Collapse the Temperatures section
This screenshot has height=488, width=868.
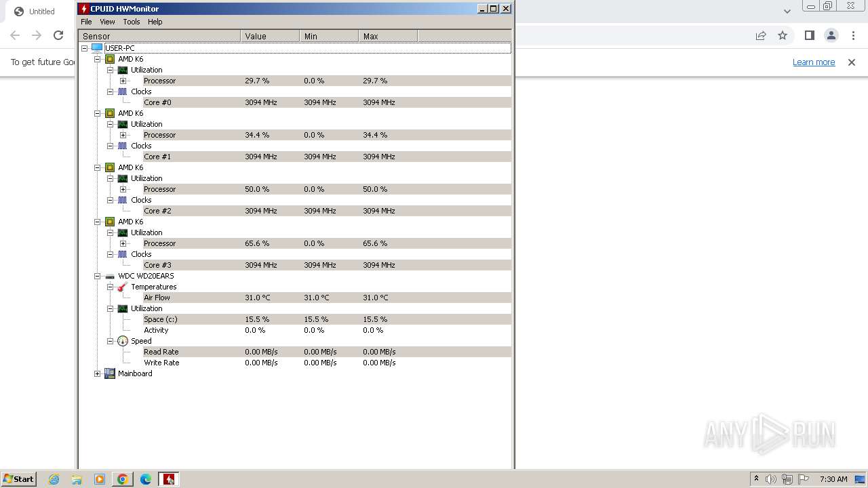point(110,287)
